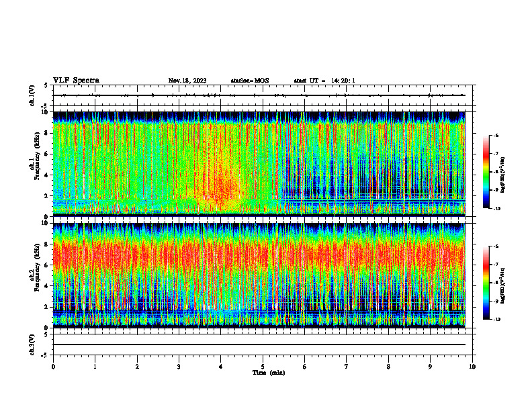The image size is (532, 411).
Task: Click the "-7" label on ch.2 color bar
Action: 496,265
